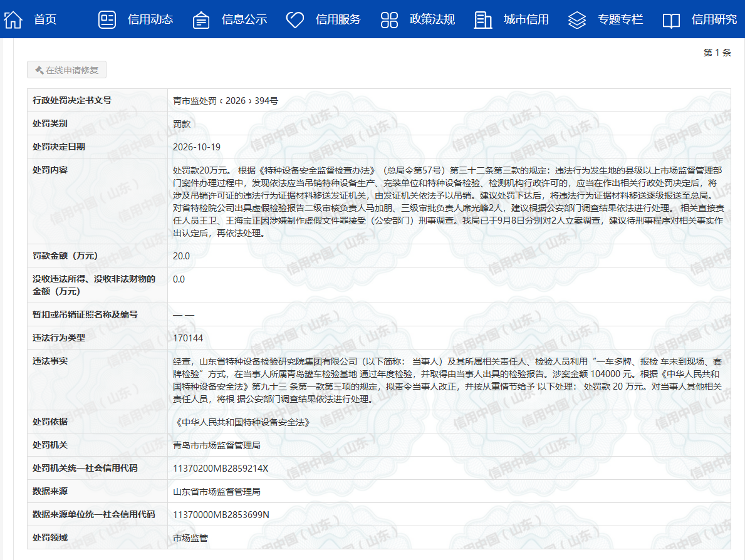Click the 处罚依据 label

50,422
